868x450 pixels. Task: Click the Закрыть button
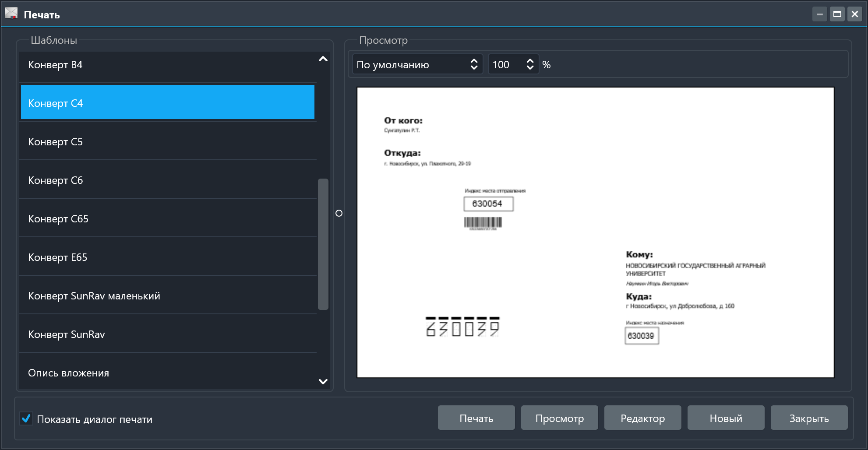pyautogui.click(x=809, y=418)
